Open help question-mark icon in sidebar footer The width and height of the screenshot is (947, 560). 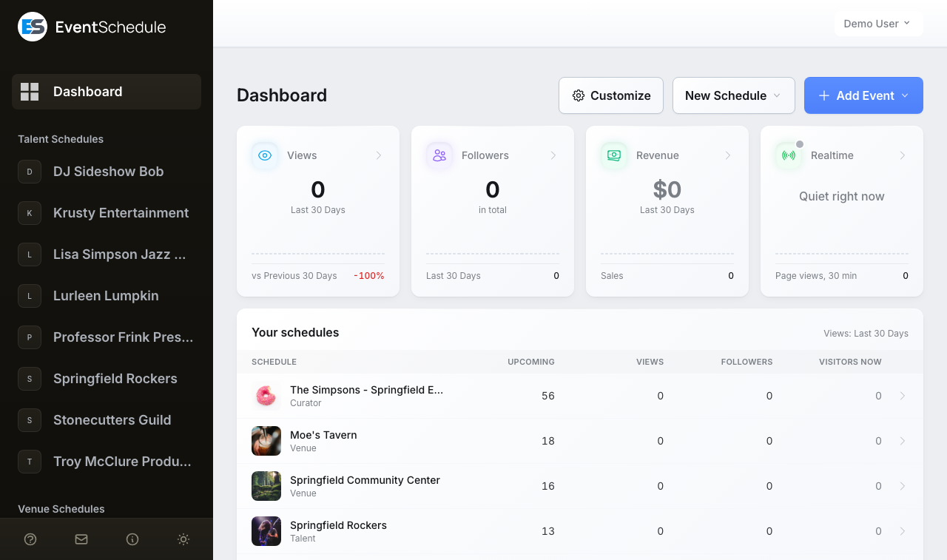click(30, 539)
